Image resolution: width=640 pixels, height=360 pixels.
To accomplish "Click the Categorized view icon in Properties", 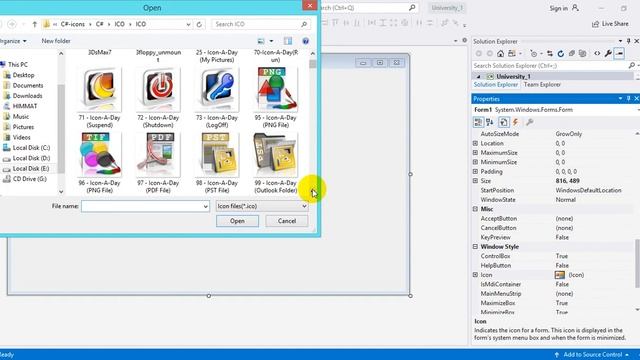I will 478,122.
